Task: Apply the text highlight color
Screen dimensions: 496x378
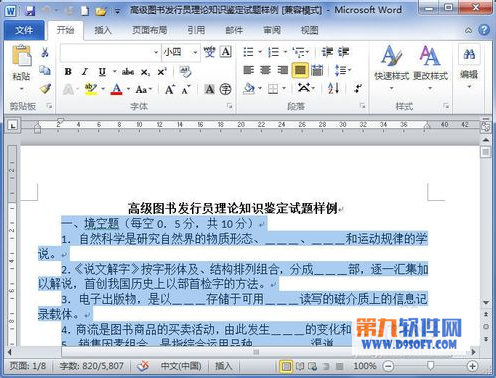Action: pos(91,89)
